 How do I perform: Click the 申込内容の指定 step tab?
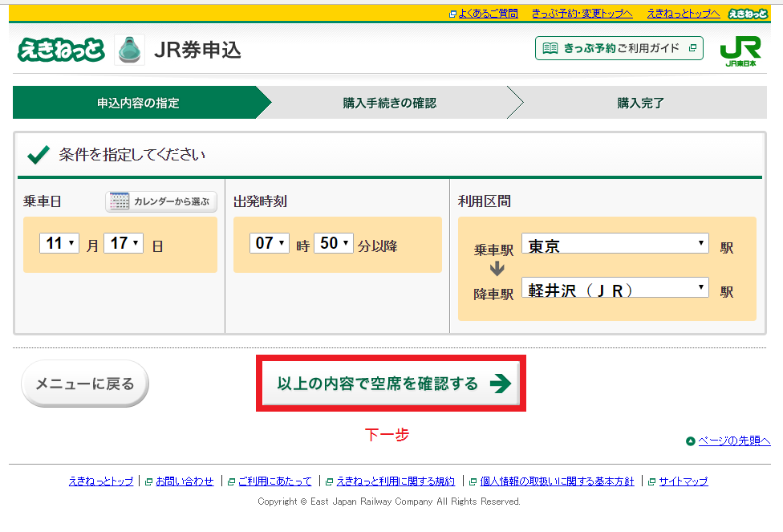(138, 103)
